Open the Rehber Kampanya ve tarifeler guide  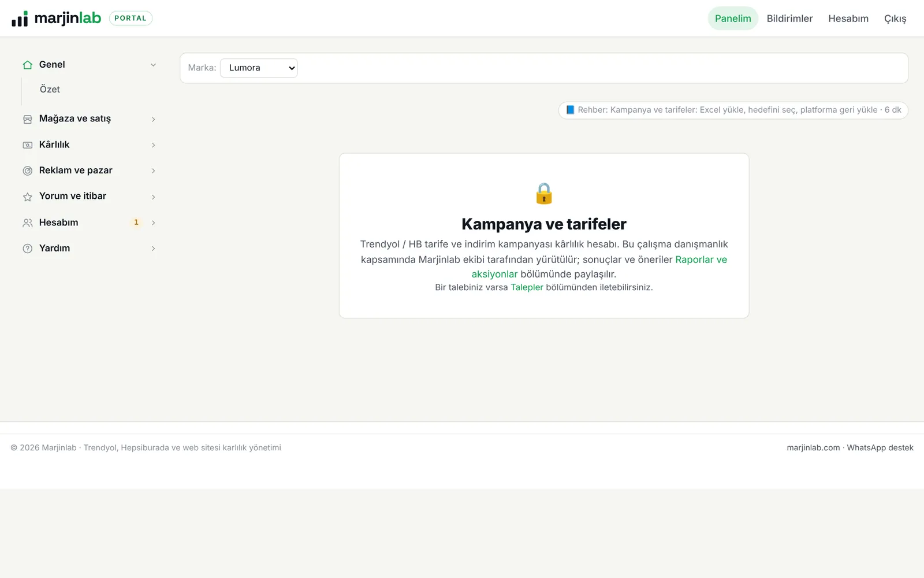coord(733,110)
